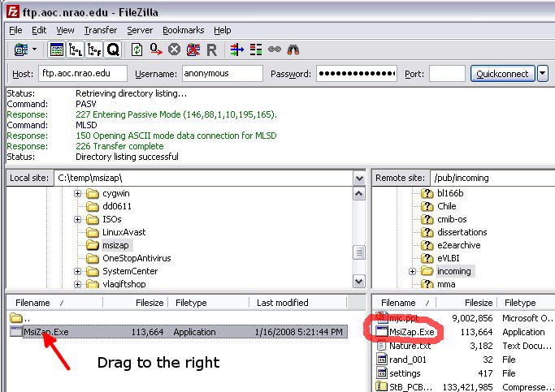Click the Quickconnect button
The height and width of the screenshot is (392, 555).
pyautogui.click(x=502, y=74)
